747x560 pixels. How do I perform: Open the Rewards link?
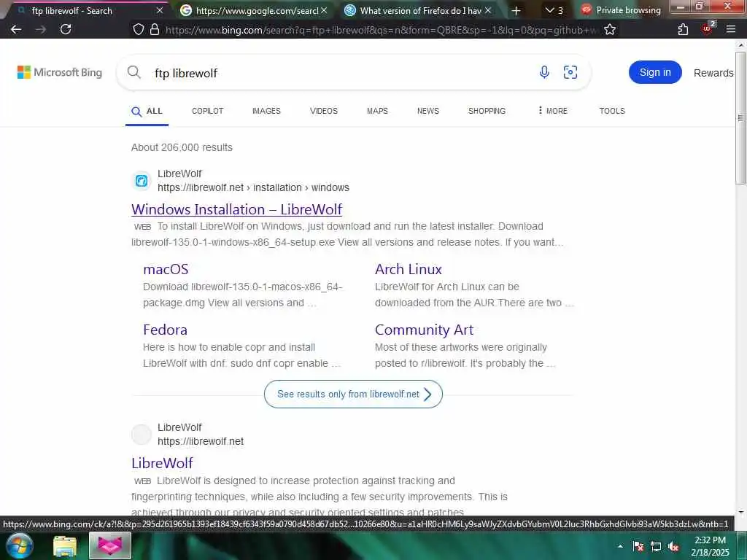coord(713,73)
